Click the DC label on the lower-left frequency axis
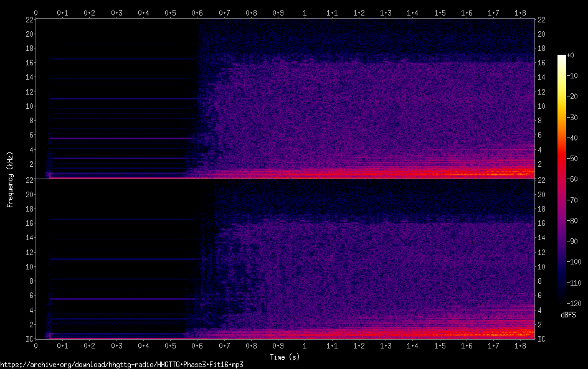The width and height of the screenshot is (588, 369). [29, 339]
